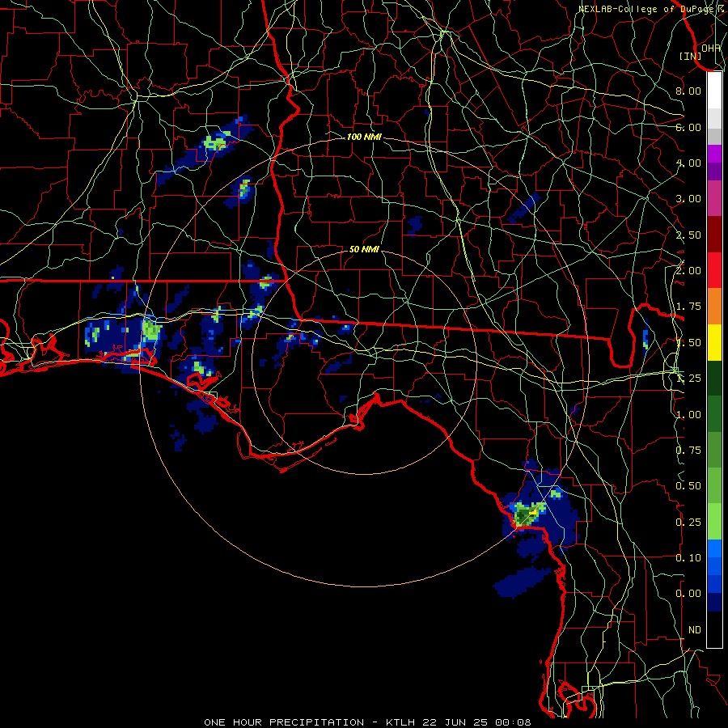Click the 100 NMI range ring label
The image size is (728, 728).
364,137
